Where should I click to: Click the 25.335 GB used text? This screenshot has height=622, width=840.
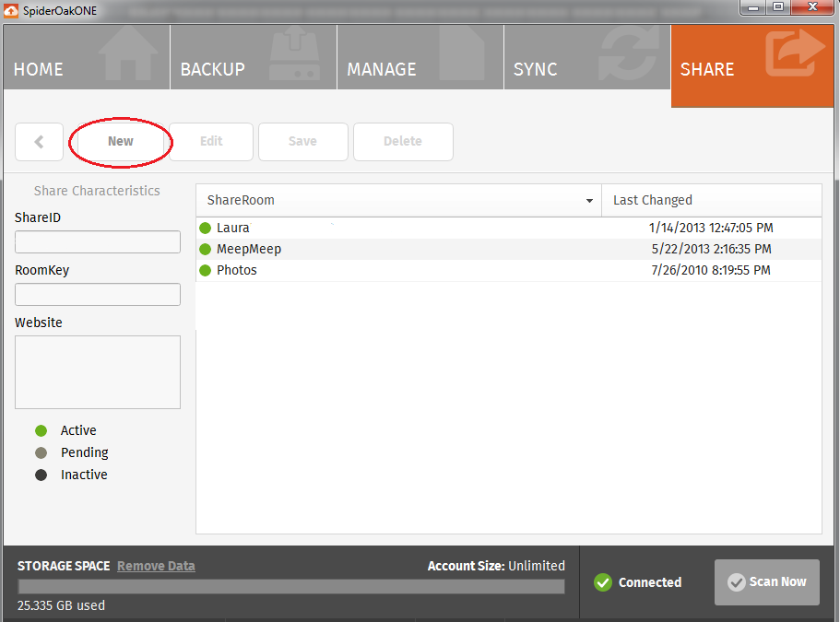point(61,605)
